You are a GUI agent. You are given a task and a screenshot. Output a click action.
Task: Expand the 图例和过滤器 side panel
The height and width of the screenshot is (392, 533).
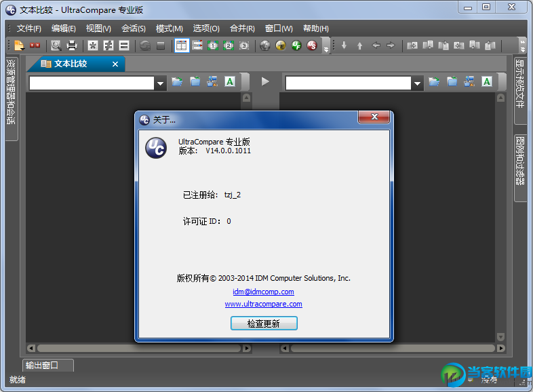coord(519,168)
